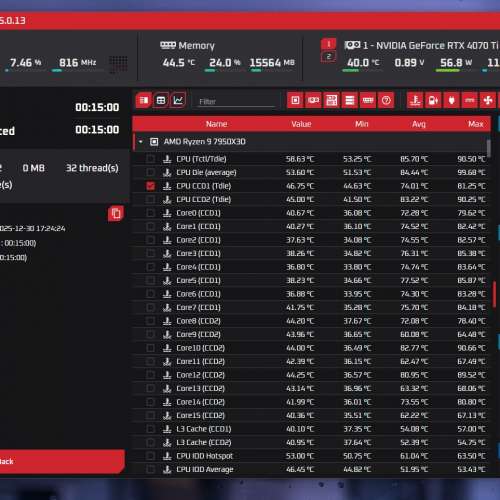This screenshot has width=500, height=500.
Task: Click thermometer icon in the CPU (Tctl/Tdie) row
Action: [167, 159]
